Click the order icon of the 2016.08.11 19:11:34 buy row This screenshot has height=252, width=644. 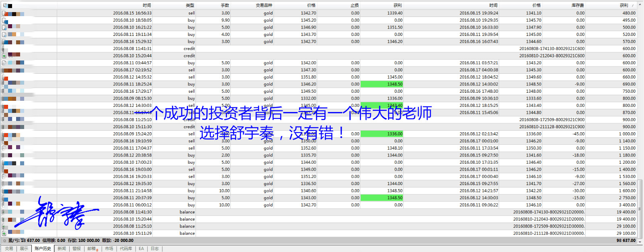click(4, 35)
